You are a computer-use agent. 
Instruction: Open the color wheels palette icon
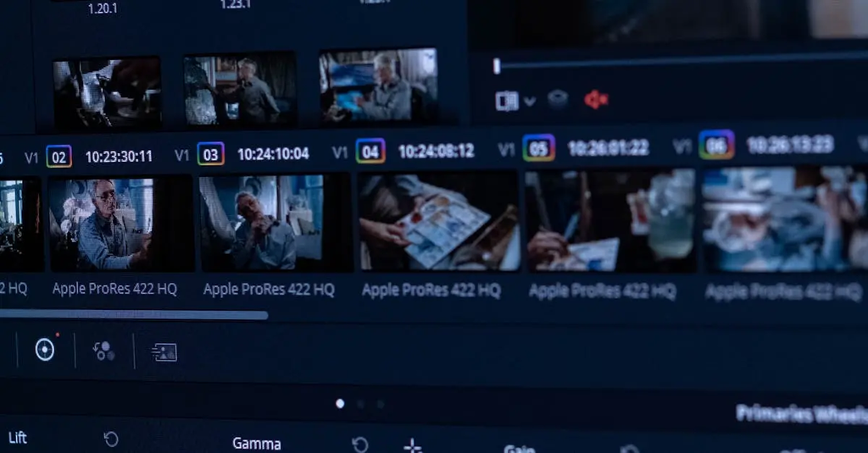pos(45,350)
